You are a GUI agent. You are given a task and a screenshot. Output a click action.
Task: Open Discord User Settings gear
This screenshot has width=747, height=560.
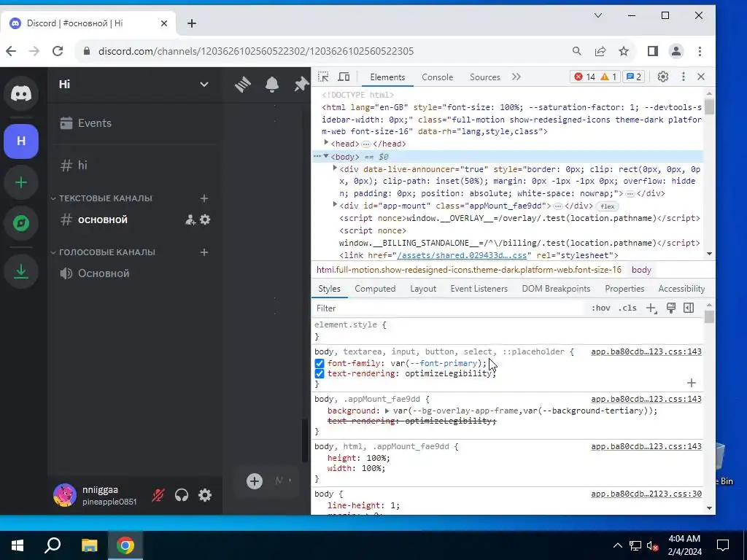(x=205, y=495)
